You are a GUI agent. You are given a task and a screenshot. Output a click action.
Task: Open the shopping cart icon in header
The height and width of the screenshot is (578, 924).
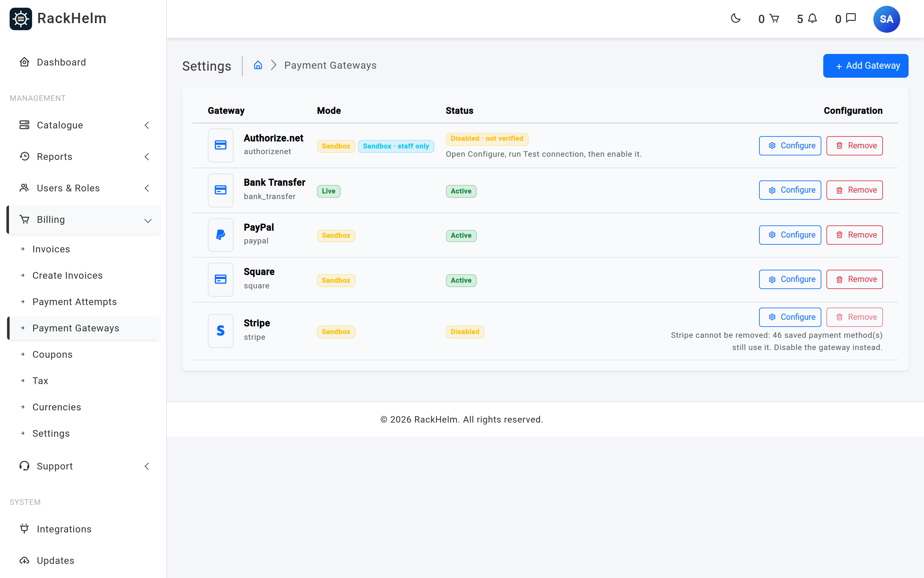tap(774, 18)
